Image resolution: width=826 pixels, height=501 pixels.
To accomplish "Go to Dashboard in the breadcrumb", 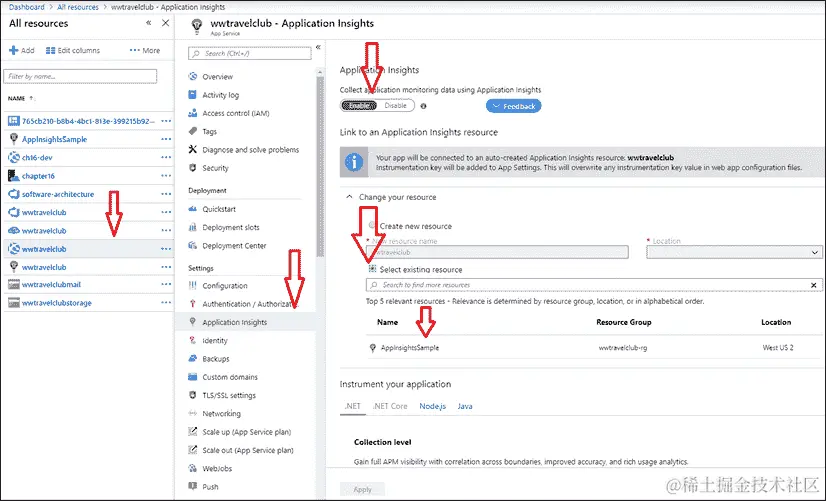I will pyautogui.click(x=26, y=7).
